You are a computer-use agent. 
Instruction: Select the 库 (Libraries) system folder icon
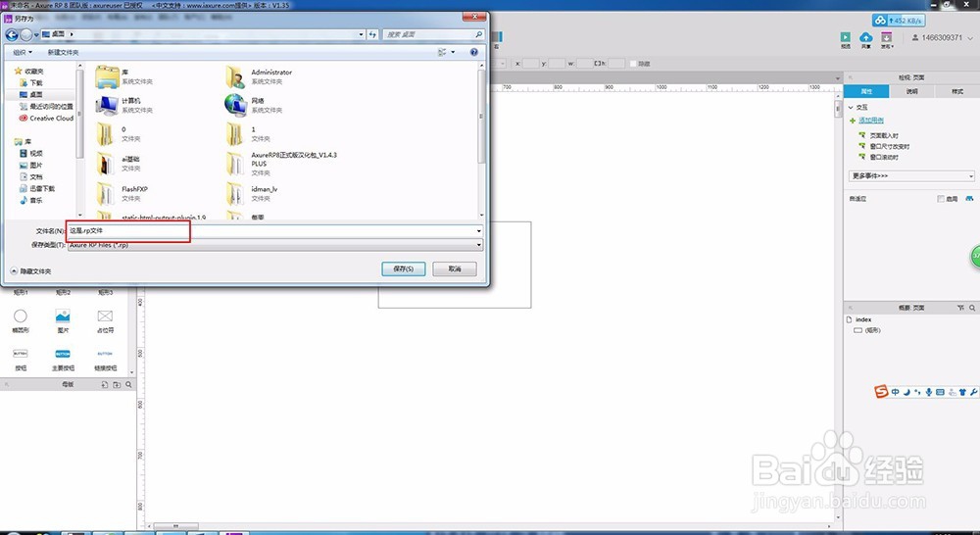[x=108, y=76]
